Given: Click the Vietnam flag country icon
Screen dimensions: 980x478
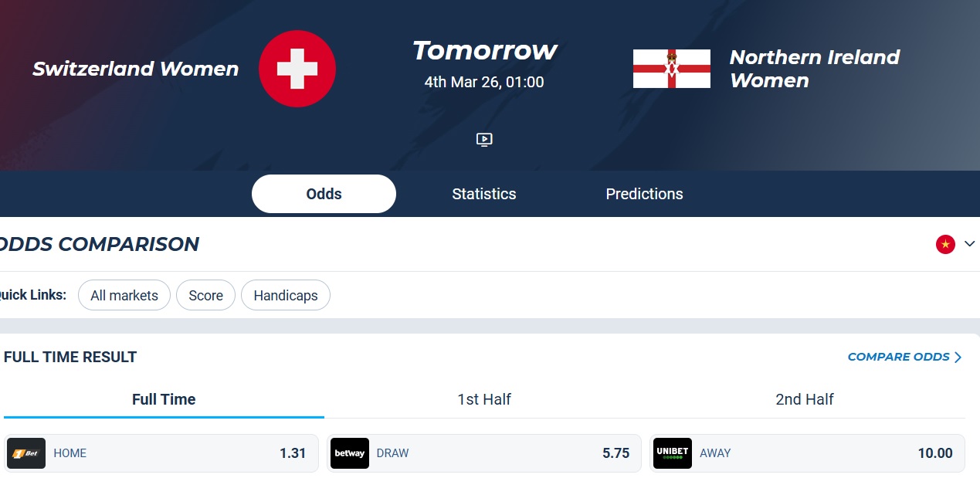Looking at the screenshot, I should click(x=945, y=245).
